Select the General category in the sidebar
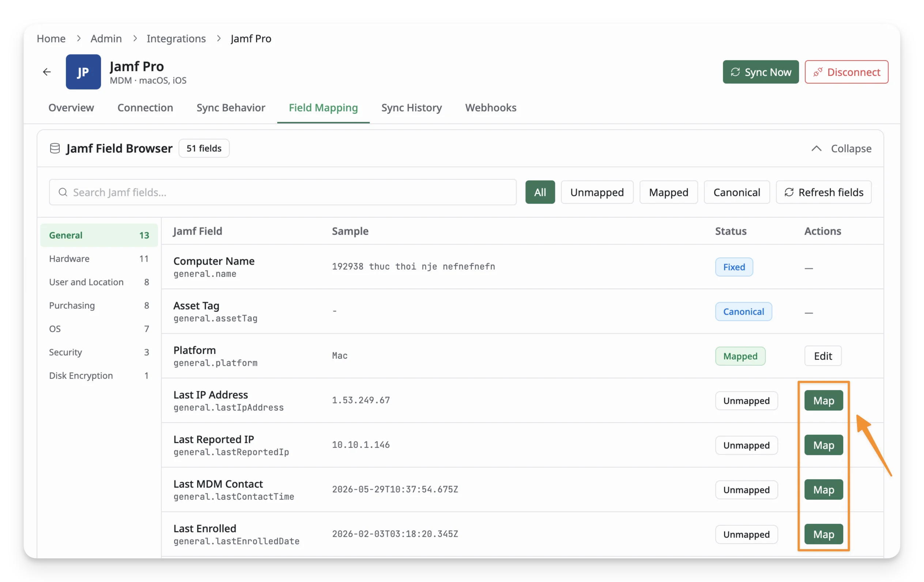Image resolution: width=924 pixels, height=582 pixels. [x=99, y=235]
